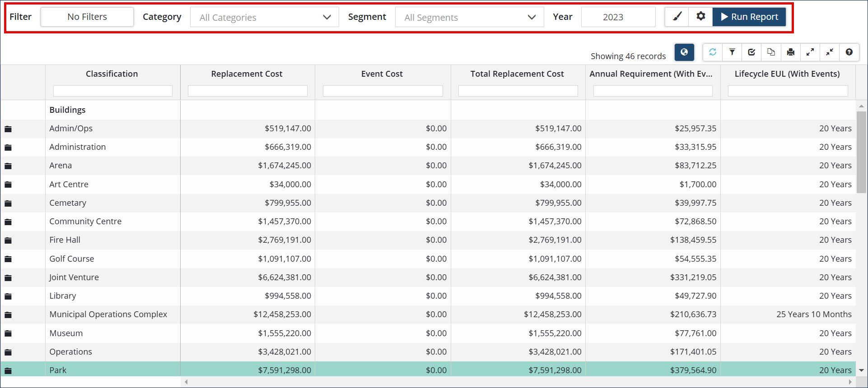
Task: Open the All Categories dropdown
Action: 265,17
